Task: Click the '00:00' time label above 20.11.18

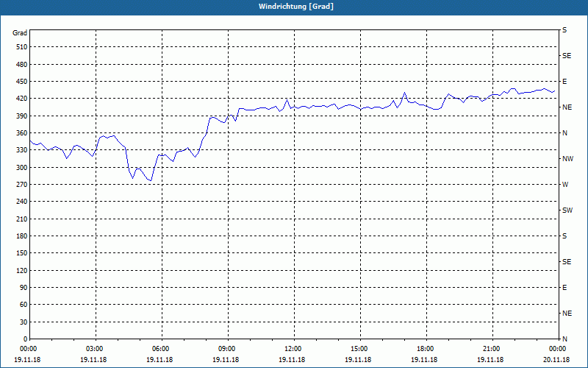Action: tap(557, 349)
